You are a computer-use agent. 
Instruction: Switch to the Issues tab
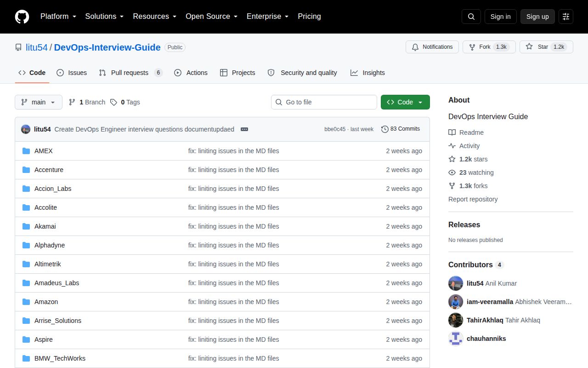point(72,73)
